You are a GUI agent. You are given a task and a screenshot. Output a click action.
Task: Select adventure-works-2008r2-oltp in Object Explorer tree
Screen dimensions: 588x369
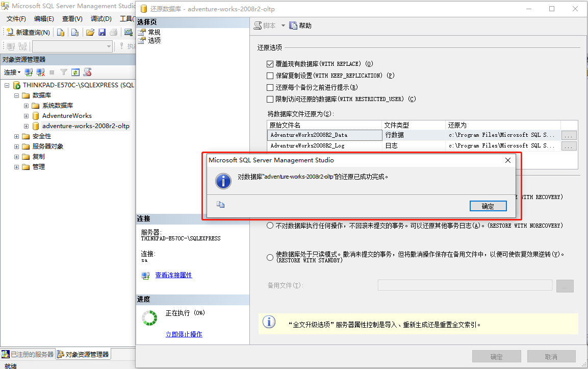86,126
